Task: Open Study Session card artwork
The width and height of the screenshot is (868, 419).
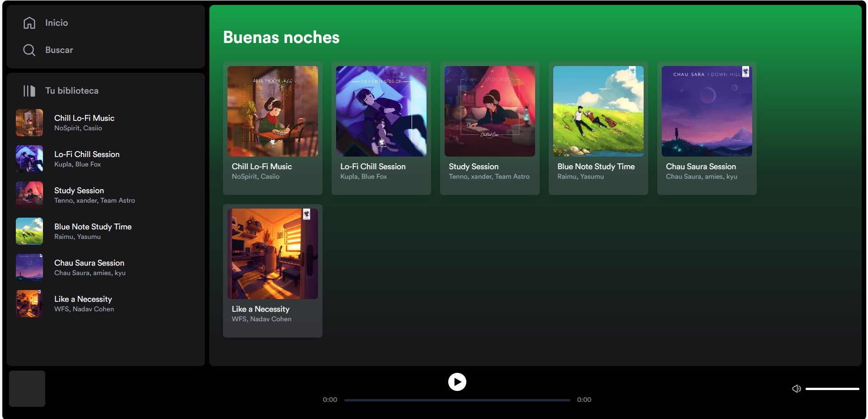Action: click(x=490, y=111)
